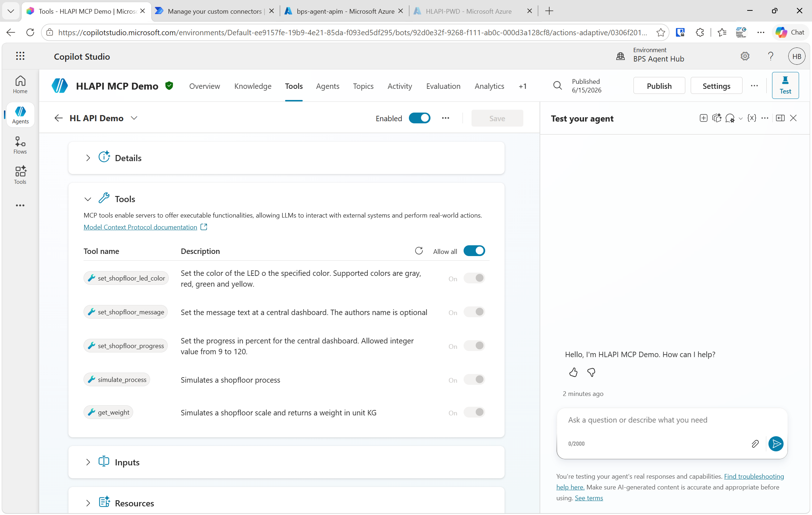Toggle simulate_process tool switch

474,379
